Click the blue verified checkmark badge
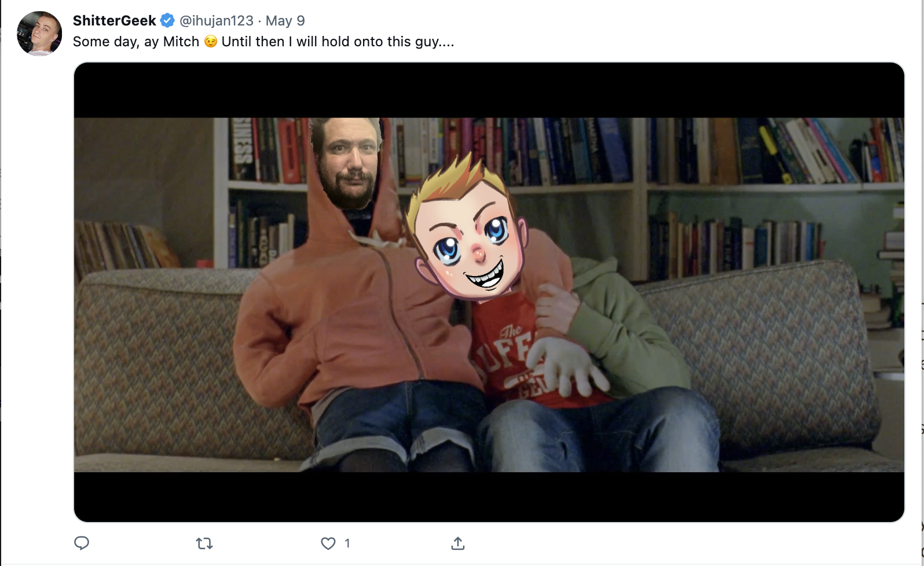The height and width of the screenshot is (566, 924). (x=167, y=21)
